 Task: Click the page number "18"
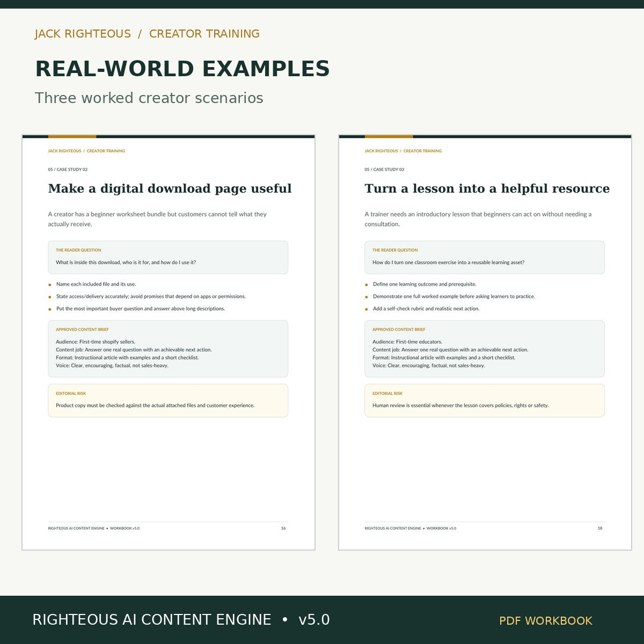tap(600, 528)
